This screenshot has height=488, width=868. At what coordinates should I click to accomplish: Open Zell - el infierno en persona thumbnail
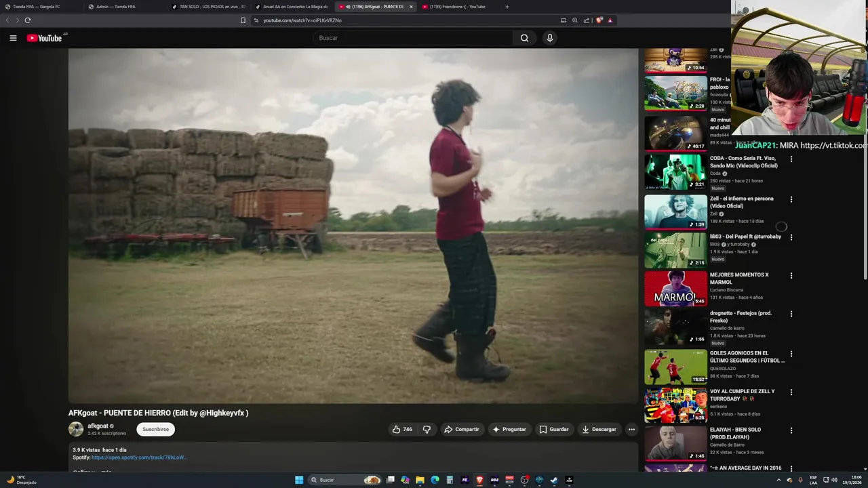(x=675, y=212)
